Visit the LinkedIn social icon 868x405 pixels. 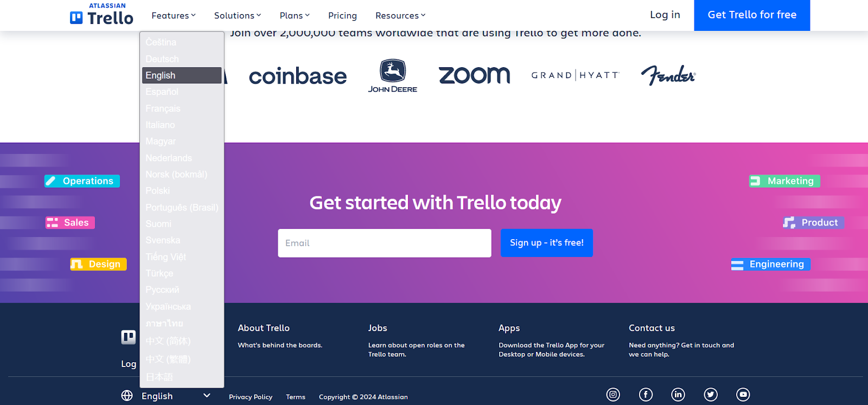coord(678,395)
